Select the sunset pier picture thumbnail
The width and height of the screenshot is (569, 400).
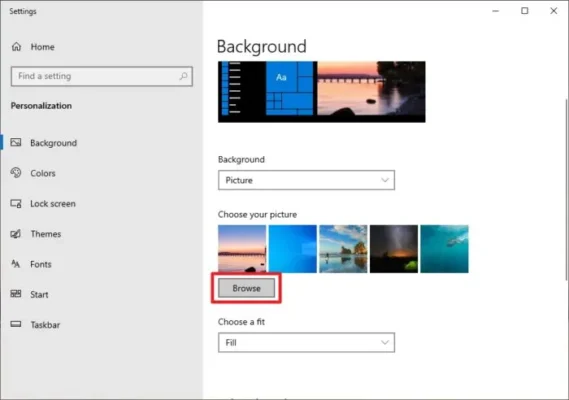tap(242, 249)
